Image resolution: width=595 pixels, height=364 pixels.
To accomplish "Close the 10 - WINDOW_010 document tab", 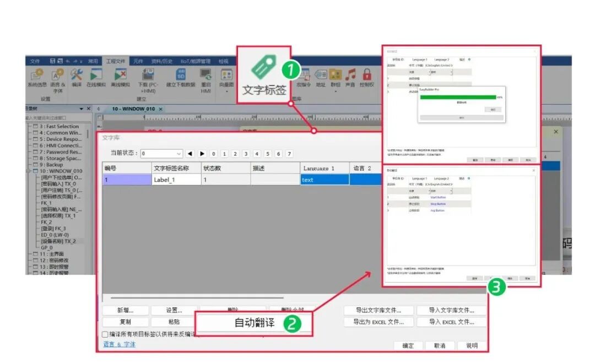I will tap(160, 109).
